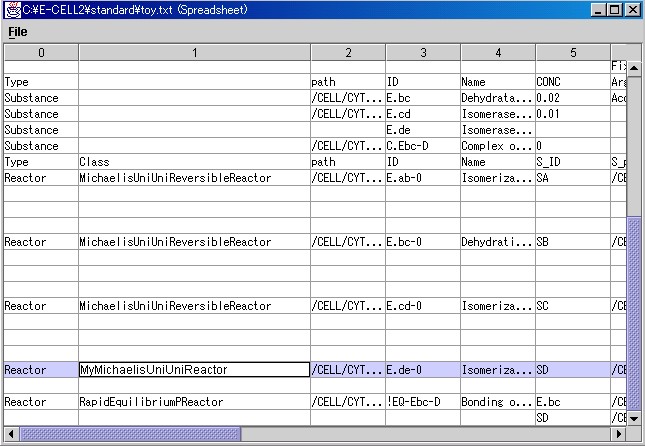Image resolution: width=645 pixels, height=446 pixels.
Task: Click horizontal scrollbar left arrow
Action: 10,434
